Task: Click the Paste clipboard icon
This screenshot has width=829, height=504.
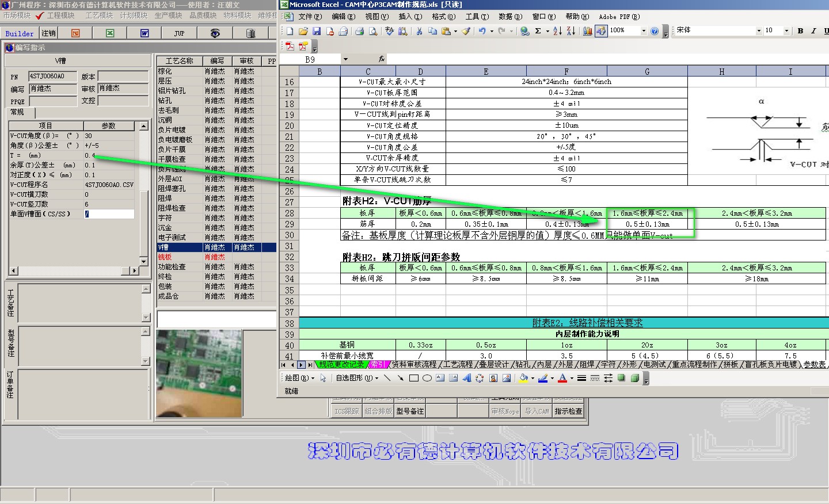Action: (446, 31)
